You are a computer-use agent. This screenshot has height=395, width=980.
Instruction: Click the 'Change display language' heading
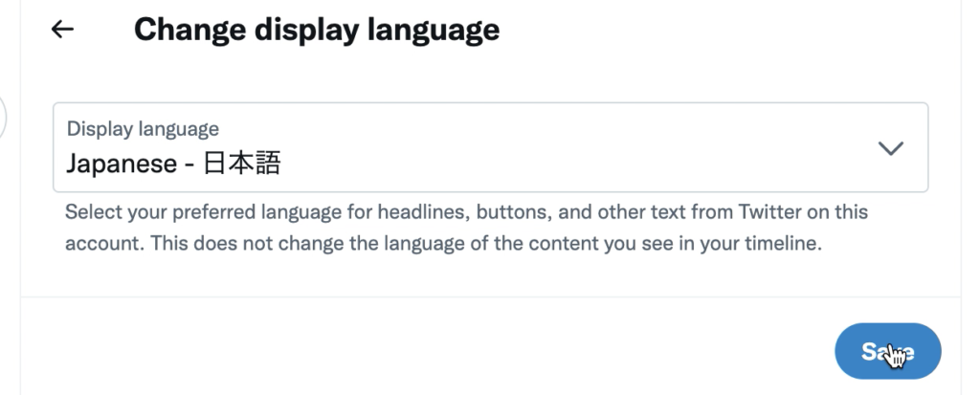317,30
